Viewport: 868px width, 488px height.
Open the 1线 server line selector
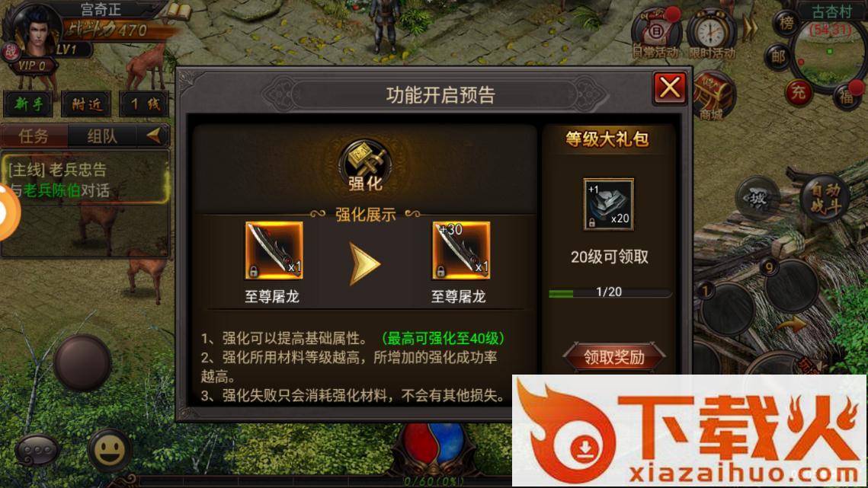coord(145,104)
